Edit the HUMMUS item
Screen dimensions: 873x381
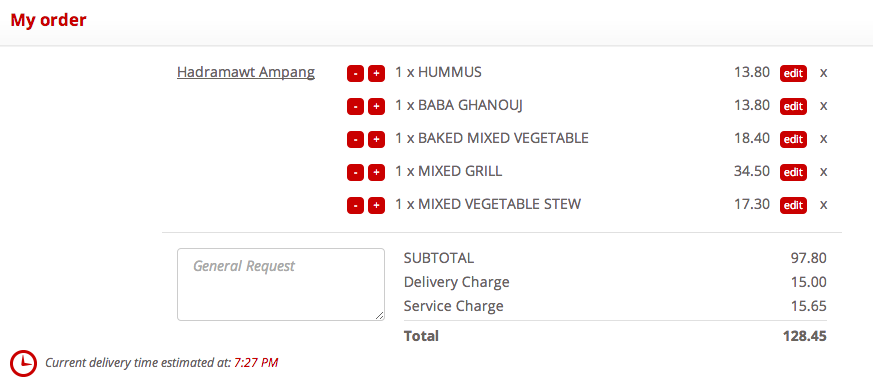pyautogui.click(x=793, y=73)
